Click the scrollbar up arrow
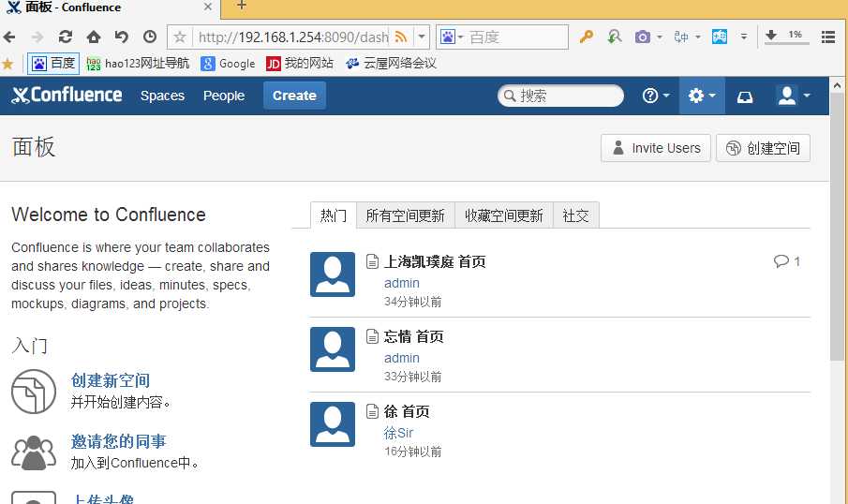Image resolution: width=848 pixels, height=504 pixels. pyautogui.click(x=837, y=85)
